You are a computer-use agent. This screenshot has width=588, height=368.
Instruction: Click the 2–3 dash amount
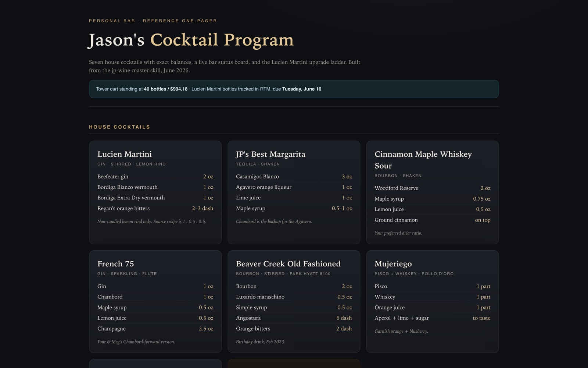(202, 208)
